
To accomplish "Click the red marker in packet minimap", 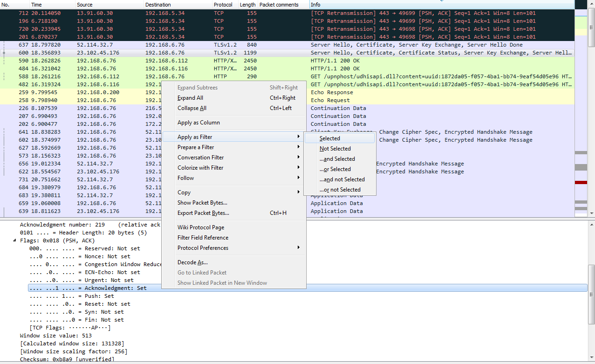I will 581,182.
